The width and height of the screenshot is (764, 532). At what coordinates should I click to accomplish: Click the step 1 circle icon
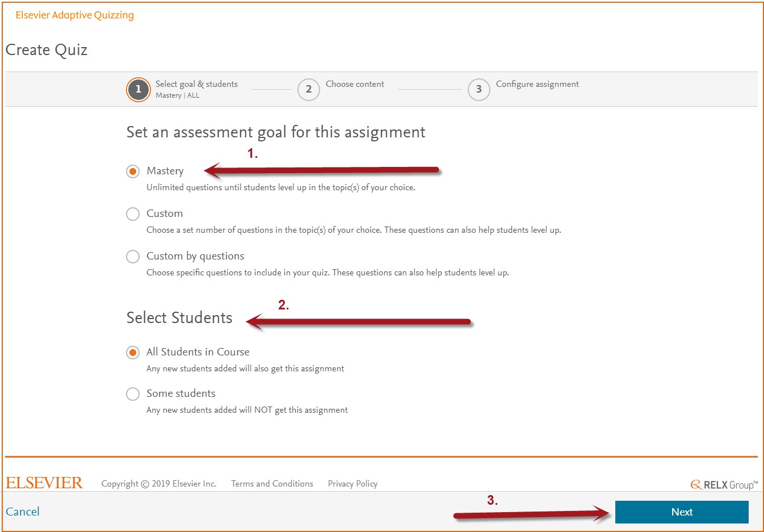point(138,89)
